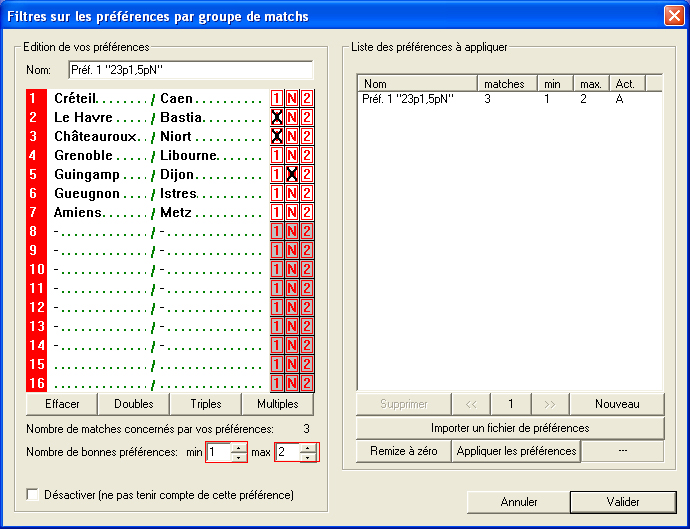Sort list by max. column header
The image size is (690, 529).
591,84
